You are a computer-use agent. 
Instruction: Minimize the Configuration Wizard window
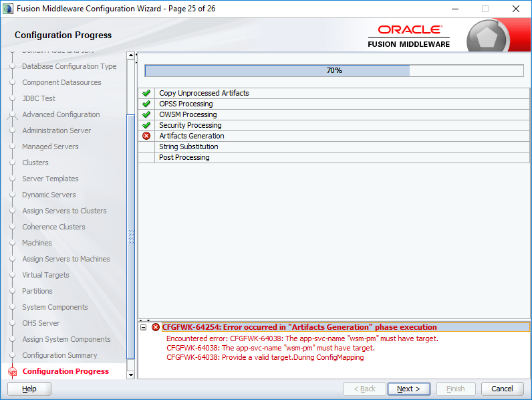(x=455, y=9)
